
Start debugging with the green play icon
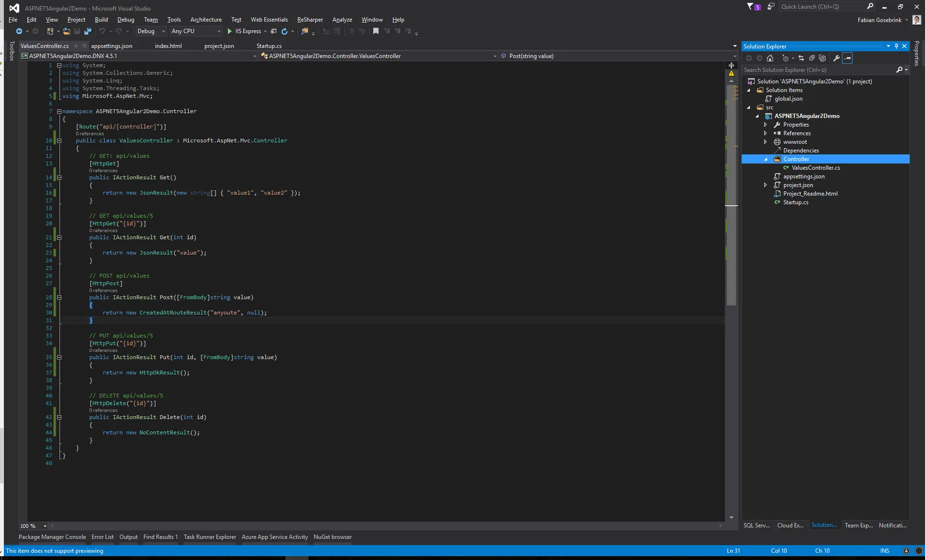click(230, 31)
